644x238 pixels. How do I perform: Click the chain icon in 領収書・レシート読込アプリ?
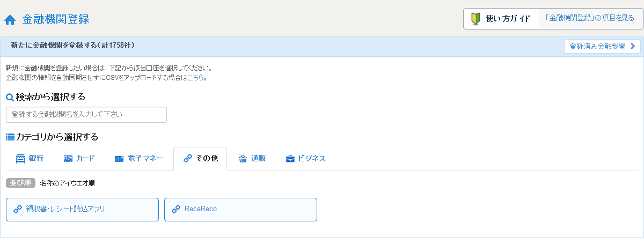(x=18, y=210)
